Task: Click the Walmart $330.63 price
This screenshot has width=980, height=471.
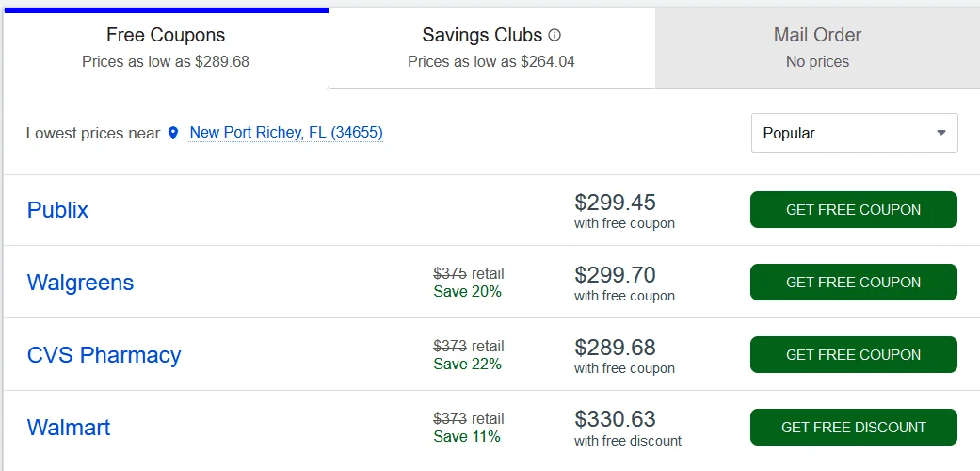Action: coord(615,419)
